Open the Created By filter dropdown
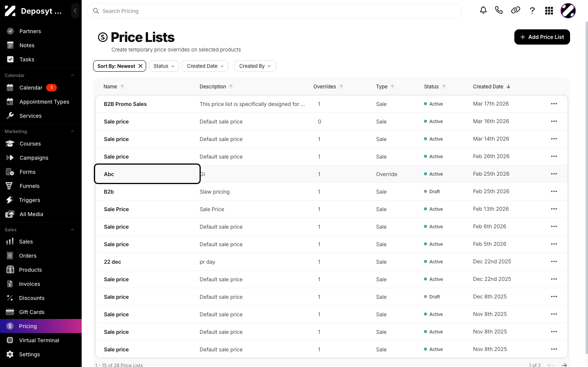The height and width of the screenshot is (367, 588). pyautogui.click(x=255, y=66)
